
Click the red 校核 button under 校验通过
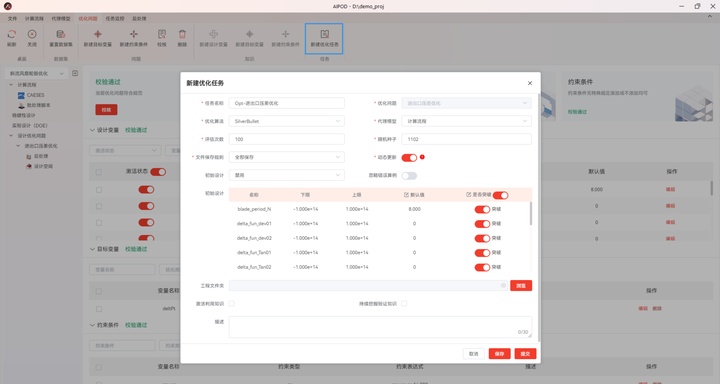[x=106, y=110]
